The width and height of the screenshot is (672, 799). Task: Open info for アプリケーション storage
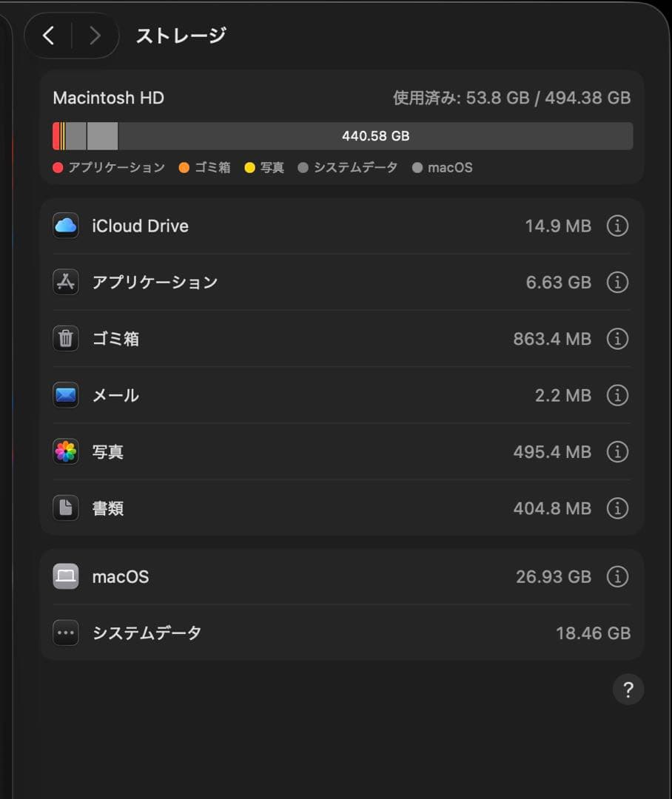[x=617, y=282]
